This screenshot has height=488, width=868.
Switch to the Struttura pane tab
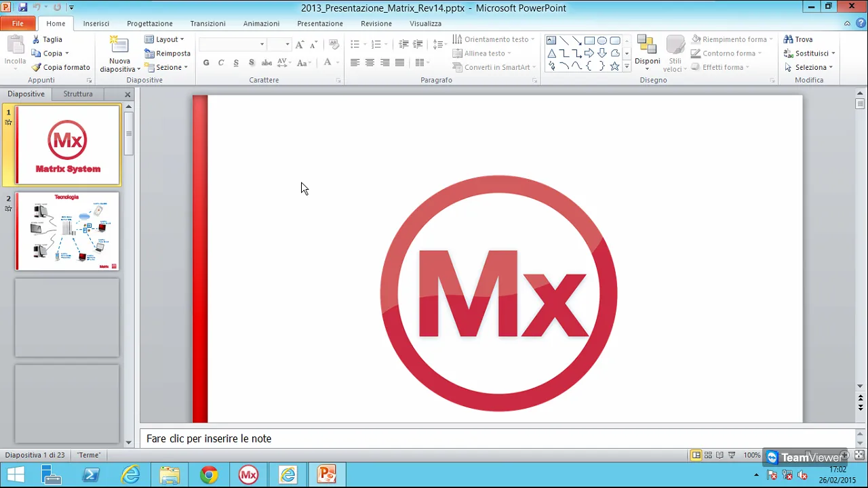click(78, 94)
